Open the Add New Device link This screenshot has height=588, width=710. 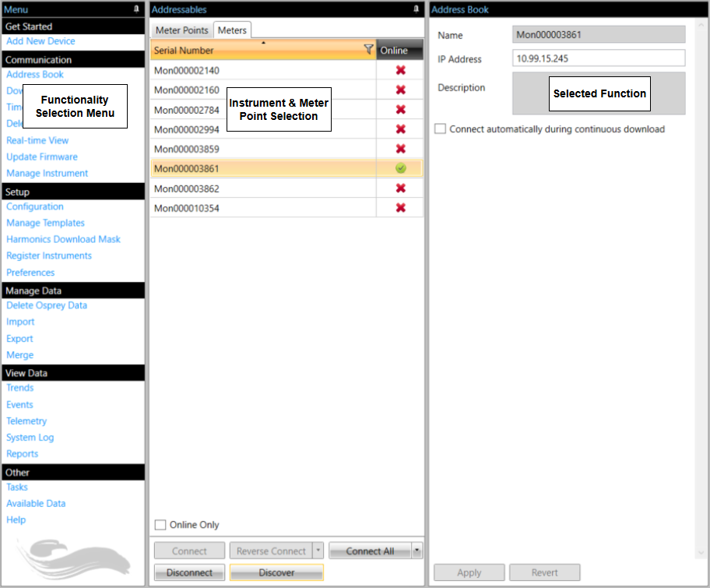point(40,40)
